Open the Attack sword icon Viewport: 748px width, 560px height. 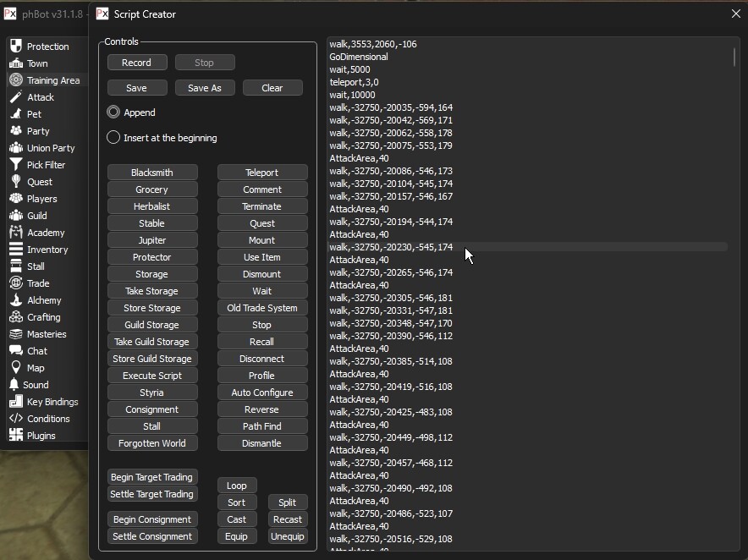coord(15,97)
